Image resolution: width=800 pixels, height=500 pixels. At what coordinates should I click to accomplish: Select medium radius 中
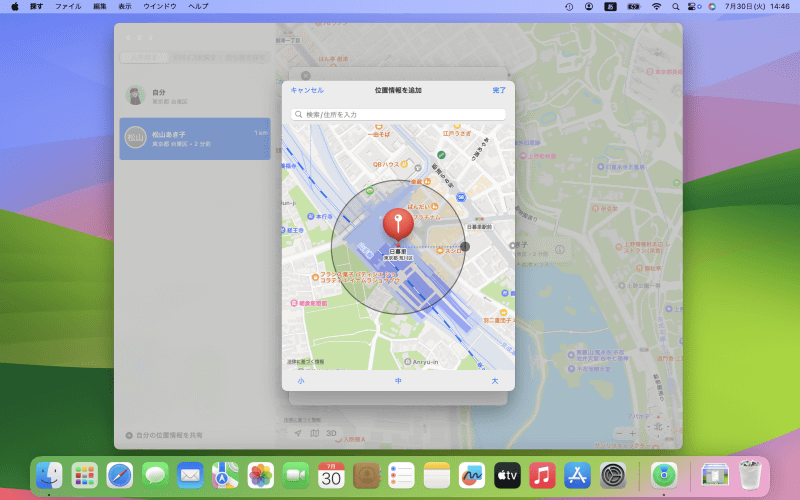click(398, 381)
